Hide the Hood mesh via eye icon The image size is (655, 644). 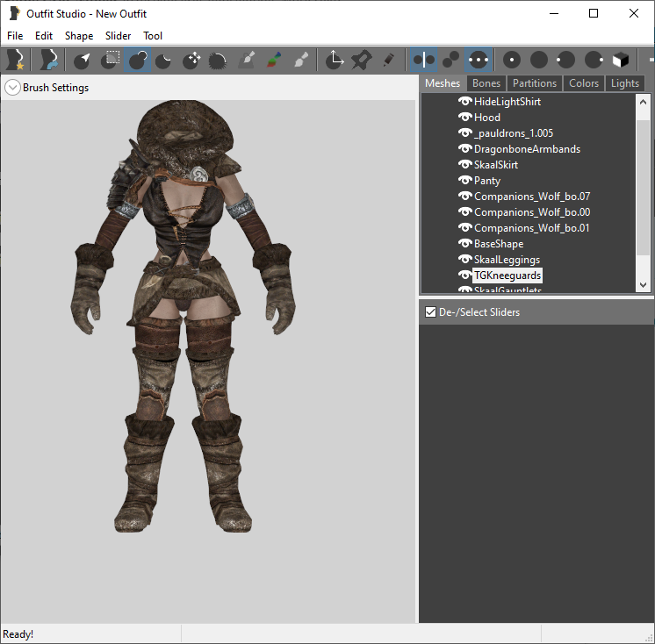[x=464, y=117]
